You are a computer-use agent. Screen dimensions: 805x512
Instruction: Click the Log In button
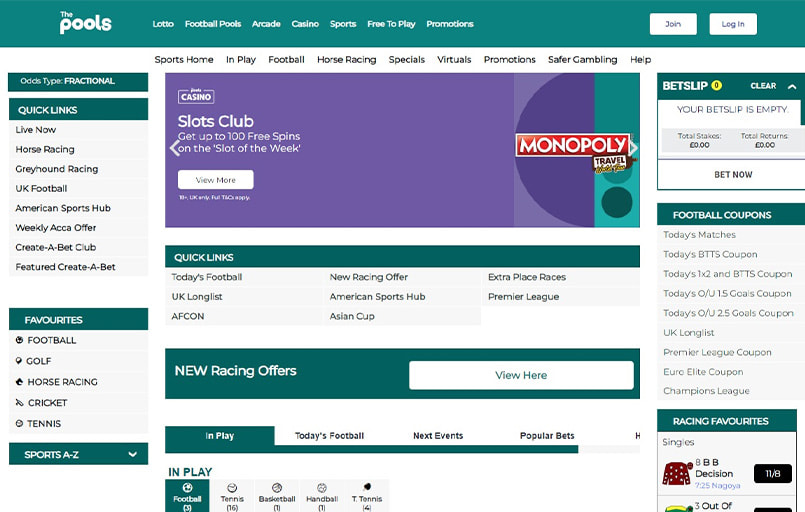(x=733, y=24)
